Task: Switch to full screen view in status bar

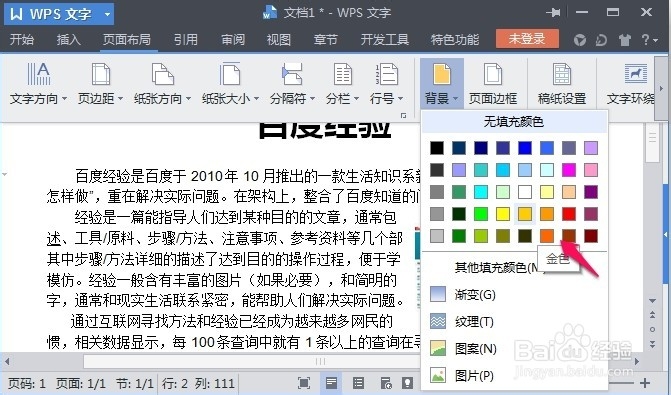Action: coord(304,383)
